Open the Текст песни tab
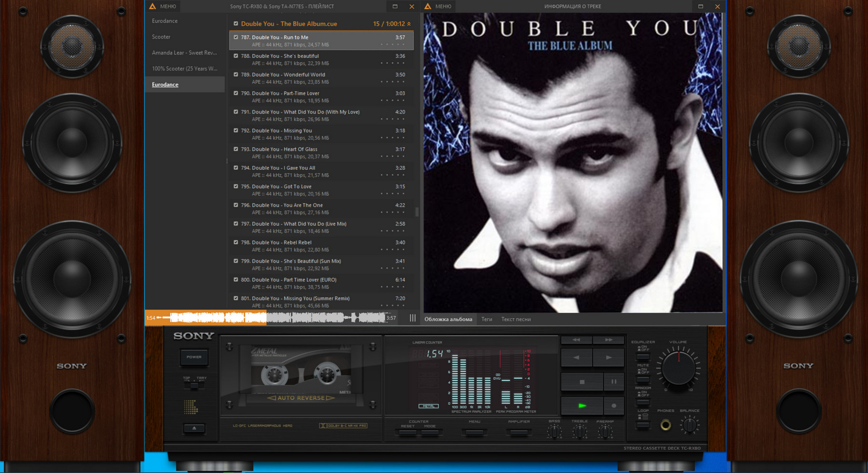868x473 pixels. [x=516, y=319]
